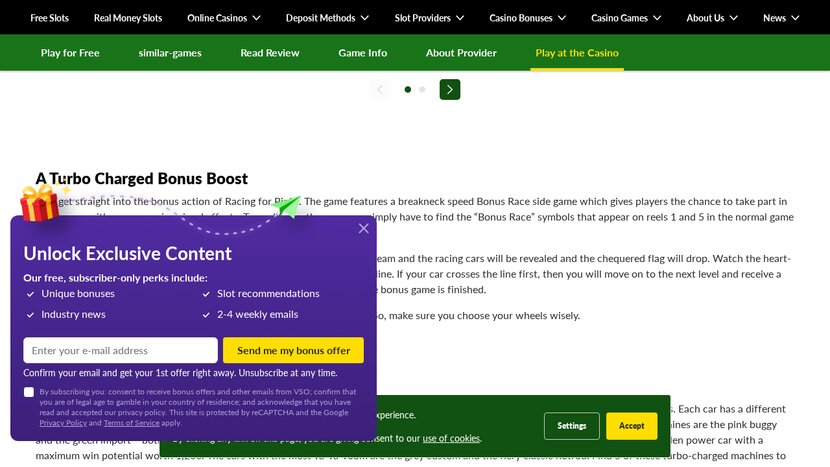Viewport: 830px width, 467px height.
Task: Click the next slide arrow button
Action: coord(450,90)
